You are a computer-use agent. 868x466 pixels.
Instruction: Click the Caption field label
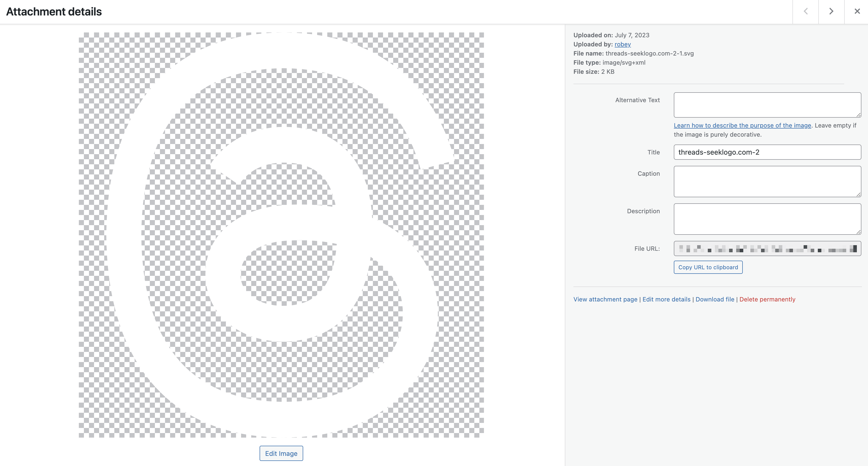point(648,173)
